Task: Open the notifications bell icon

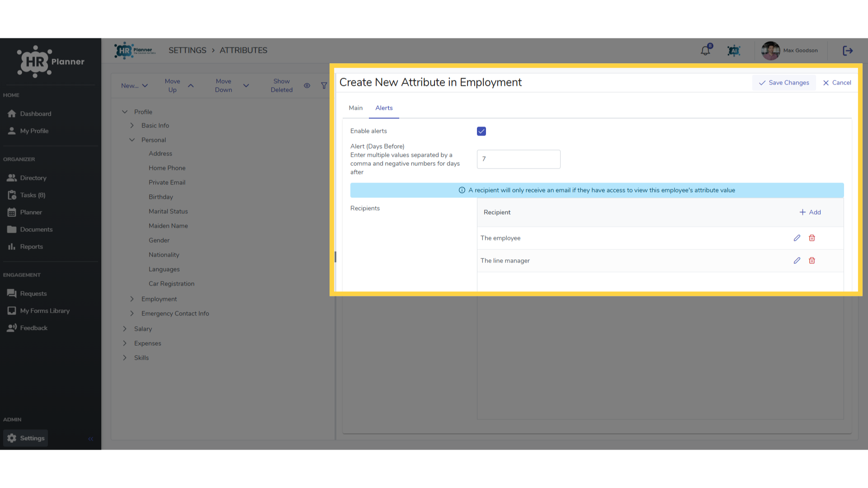Action: (x=705, y=51)
